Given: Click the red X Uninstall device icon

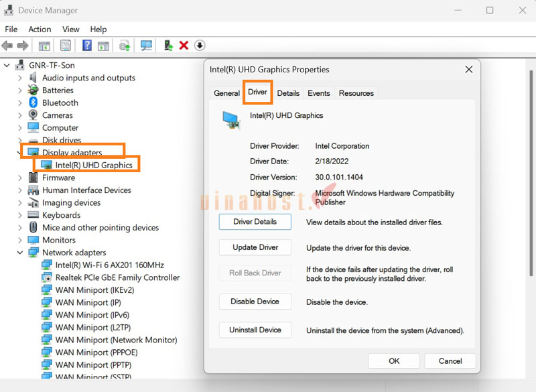Looking at the screenshot, I should (x=184, y=46).
